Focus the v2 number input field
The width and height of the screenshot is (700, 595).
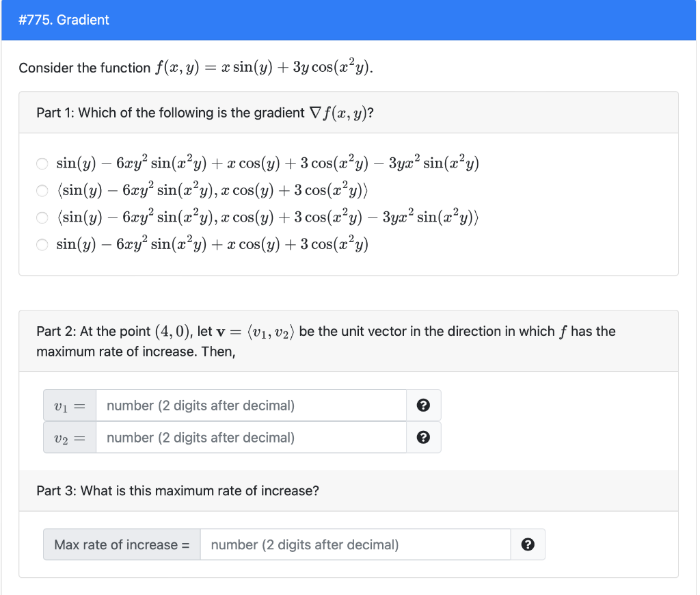tap(251, 437)
